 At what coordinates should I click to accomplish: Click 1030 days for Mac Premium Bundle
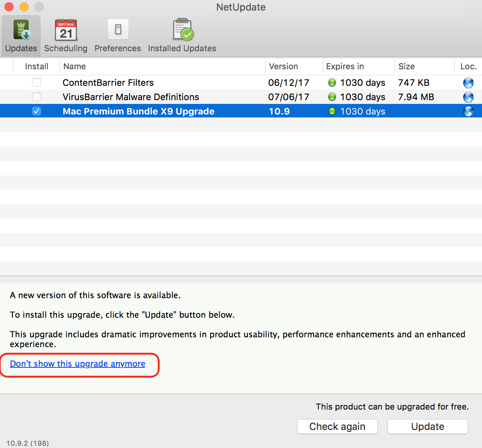pyautogui.click(x=363, y=111)
